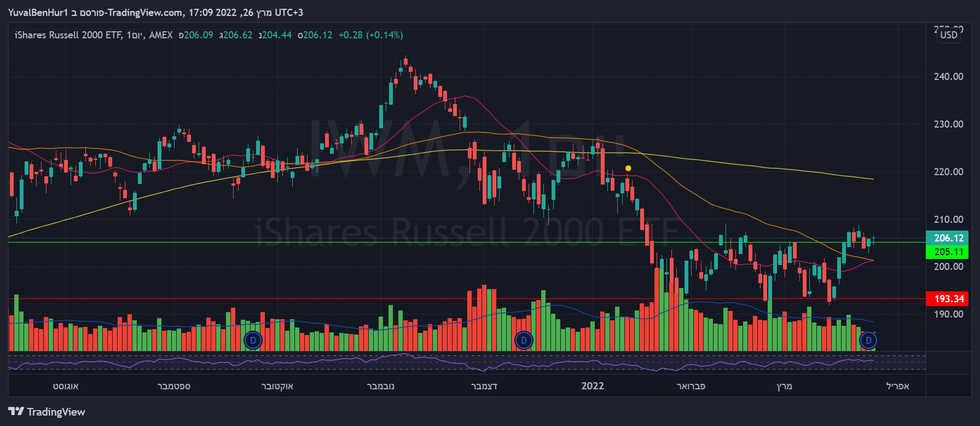Image resolution: width=980 pixels, height=426 pixels.
Task: Click the iShares Russell 2000 ETF symbol title
Action: 68,35
